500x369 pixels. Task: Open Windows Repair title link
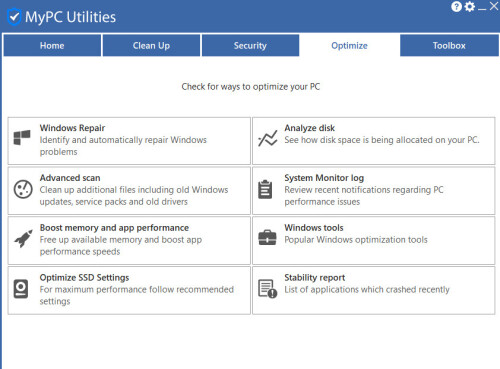(x=72, y=128)
